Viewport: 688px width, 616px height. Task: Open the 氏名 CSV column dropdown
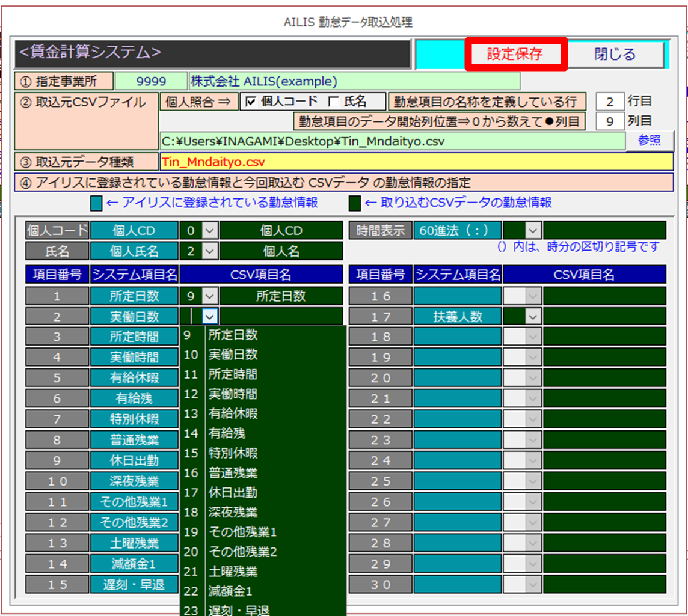(x=209, y=251)
